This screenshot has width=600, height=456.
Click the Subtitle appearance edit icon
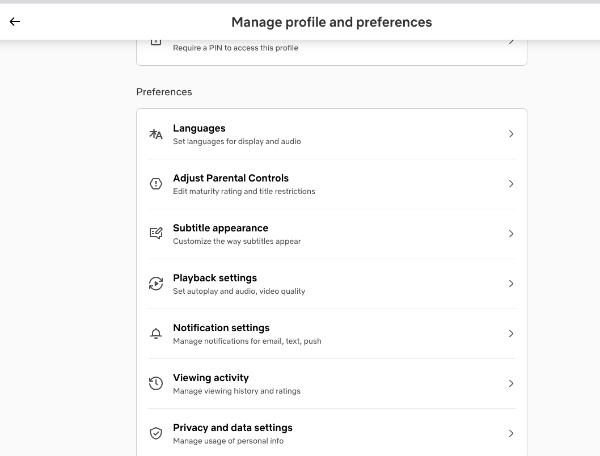[156, 233]
